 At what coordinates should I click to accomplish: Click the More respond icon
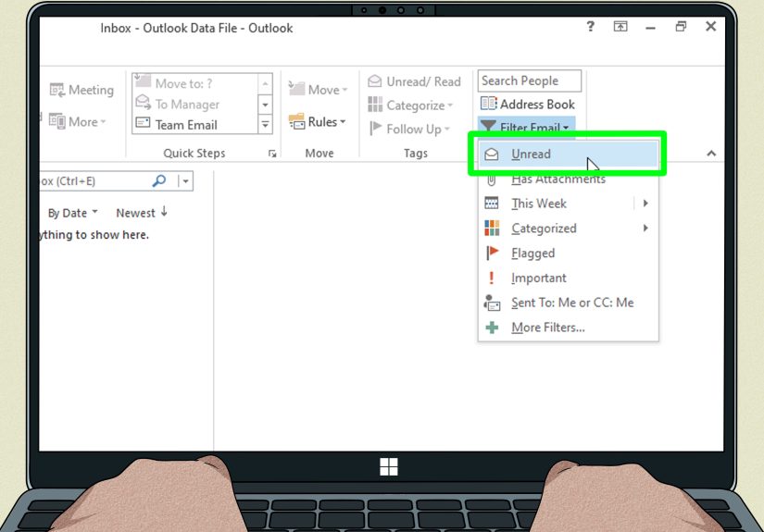[x=57, y=121]
